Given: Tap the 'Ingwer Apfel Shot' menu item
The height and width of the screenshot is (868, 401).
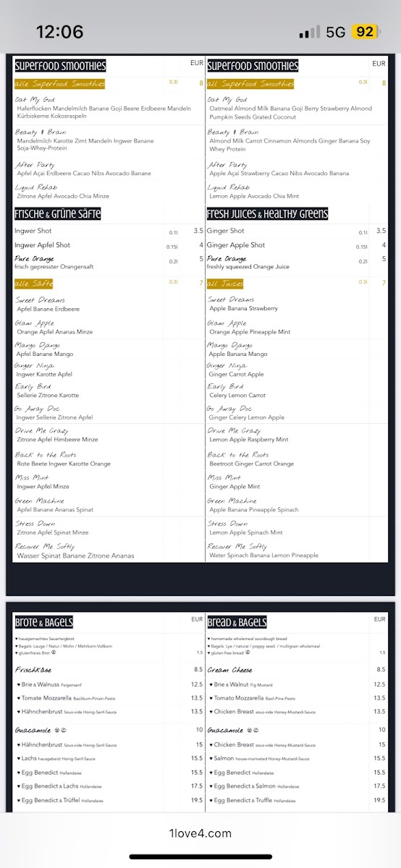Looking at the screenshot, I should tap(42, 245).
